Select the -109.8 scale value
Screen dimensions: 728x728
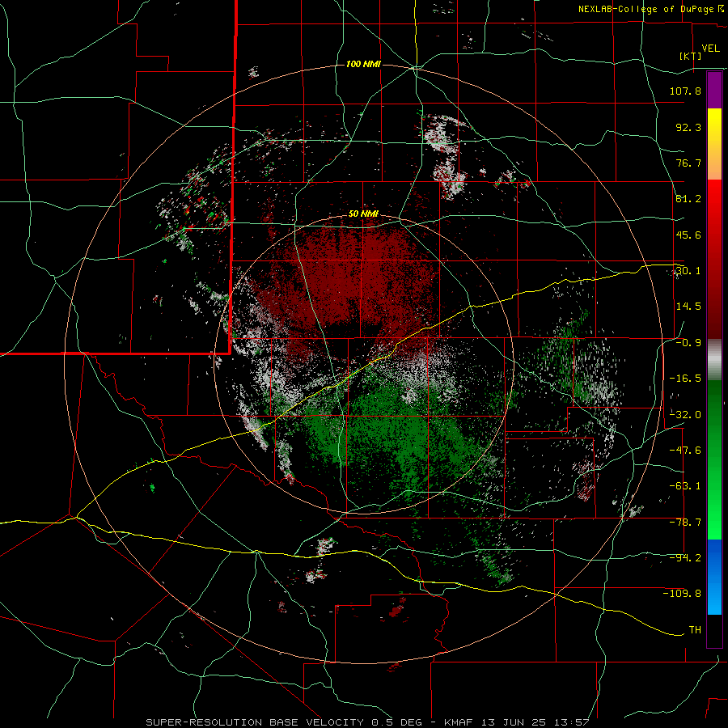(x=682, y=594)
